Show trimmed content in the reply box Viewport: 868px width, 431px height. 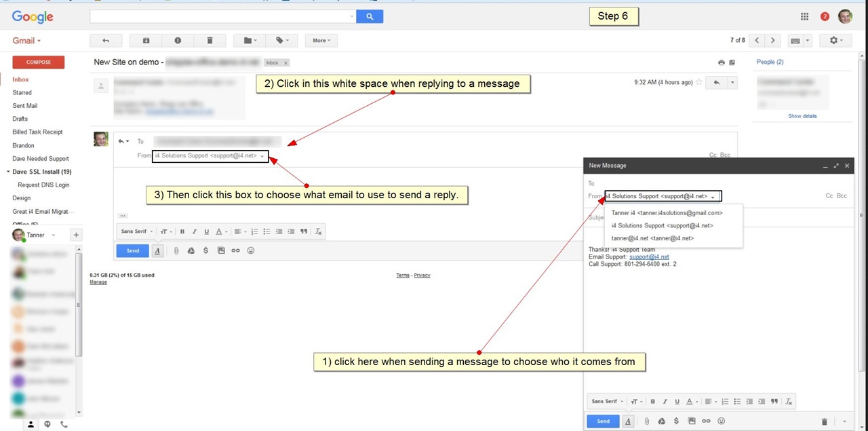pos(123,216)
